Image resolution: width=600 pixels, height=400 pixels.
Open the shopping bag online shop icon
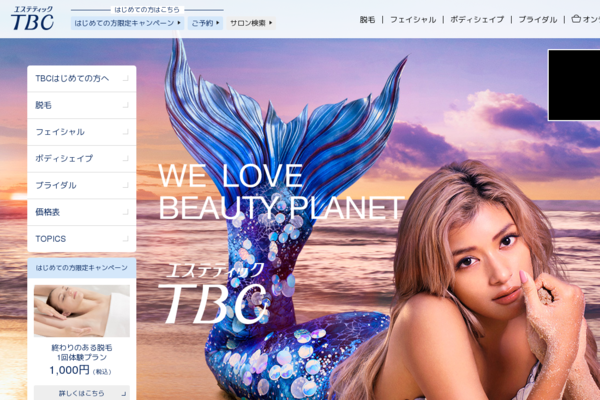coord(576,19)
